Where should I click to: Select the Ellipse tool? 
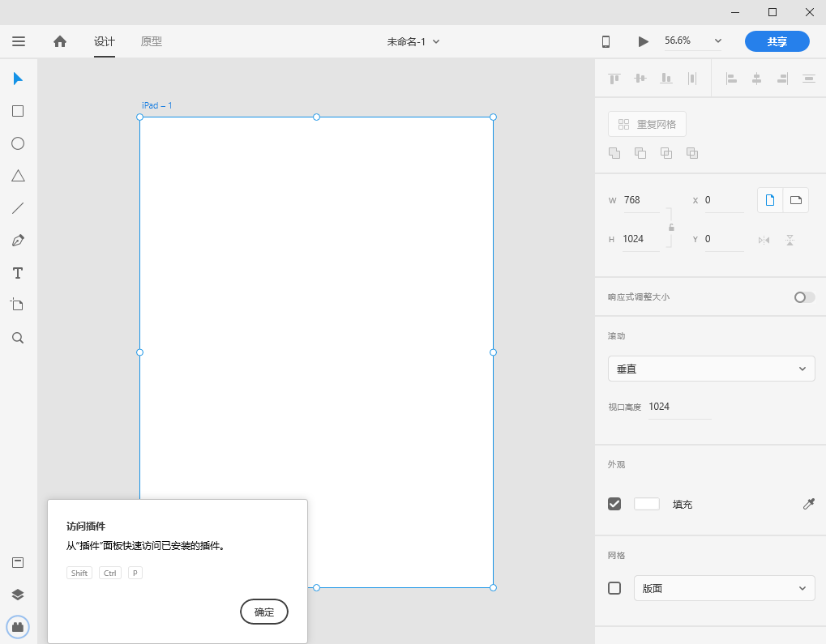point(18,143)
